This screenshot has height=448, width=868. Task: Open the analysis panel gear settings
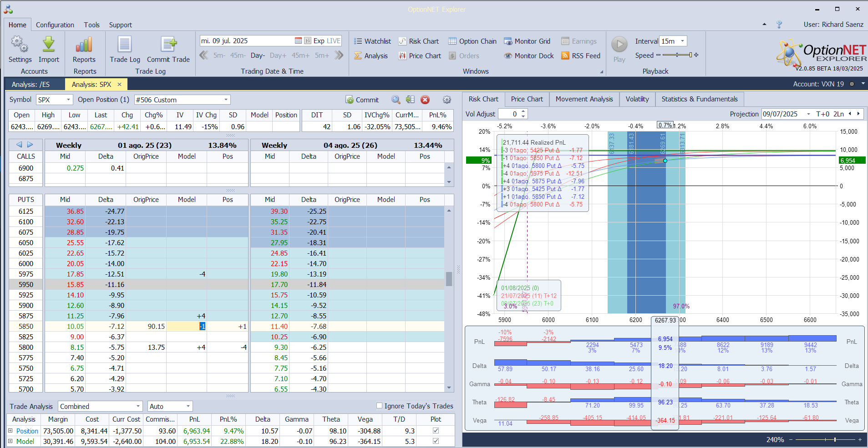[447, 100]
